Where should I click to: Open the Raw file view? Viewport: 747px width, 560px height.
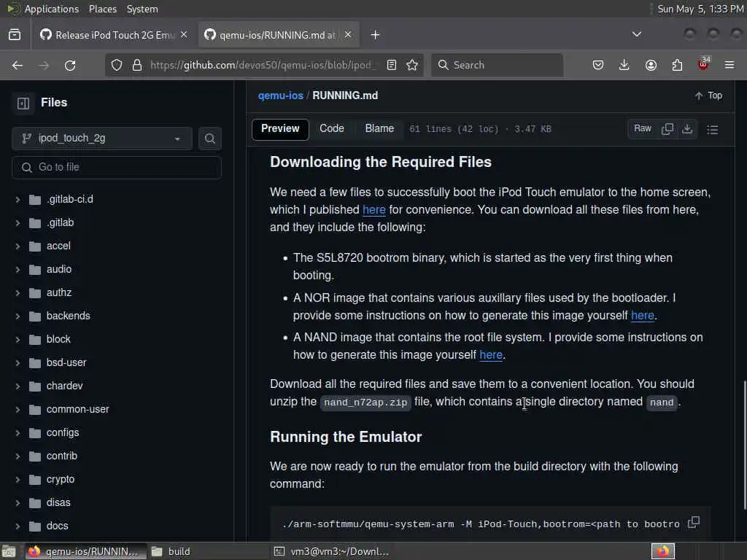[x=642, y=129]
